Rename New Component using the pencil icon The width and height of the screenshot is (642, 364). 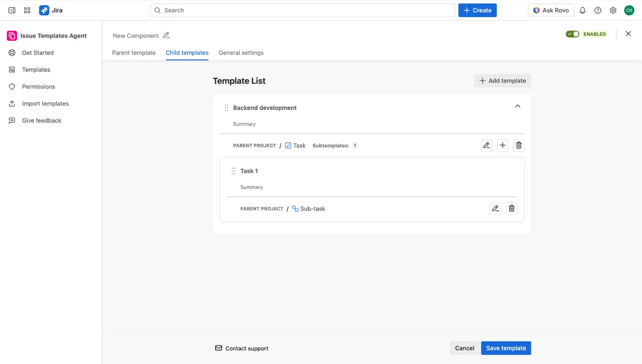[166, 35]
